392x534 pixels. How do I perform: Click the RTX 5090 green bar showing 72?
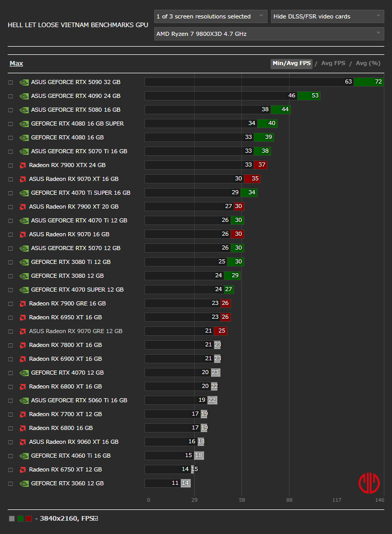pyautogui.click(x=369, y=81)
